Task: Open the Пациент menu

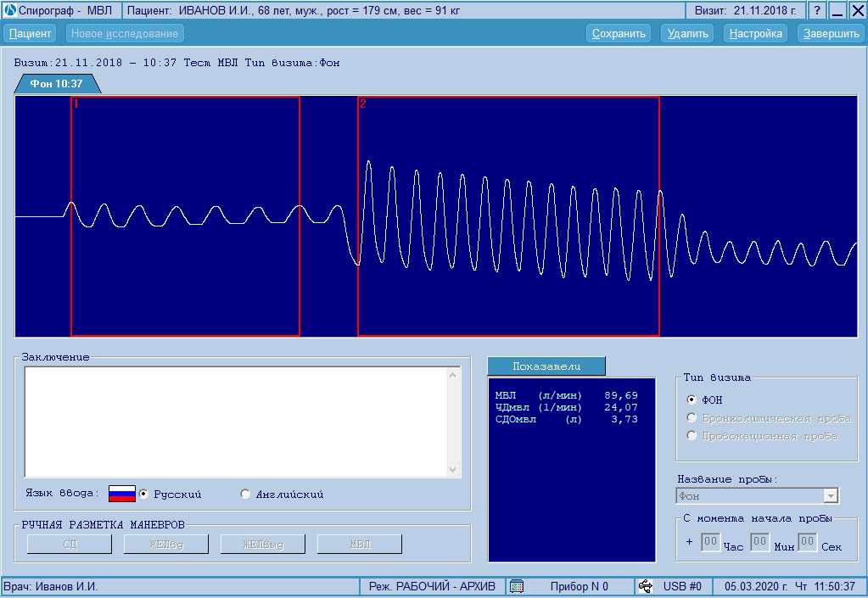Action: tap(31, 34)
